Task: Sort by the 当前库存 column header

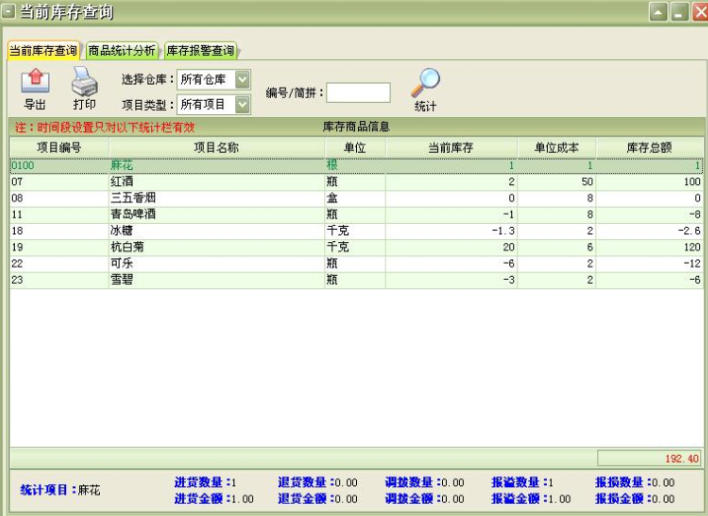Action: pyautogui.click(x=451, y=148)
